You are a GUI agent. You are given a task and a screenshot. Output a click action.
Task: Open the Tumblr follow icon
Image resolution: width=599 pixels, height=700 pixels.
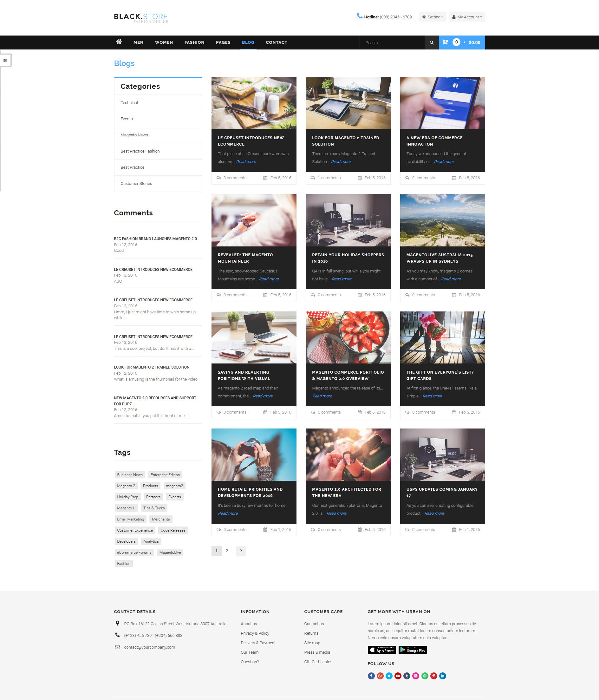click(407, 676)
